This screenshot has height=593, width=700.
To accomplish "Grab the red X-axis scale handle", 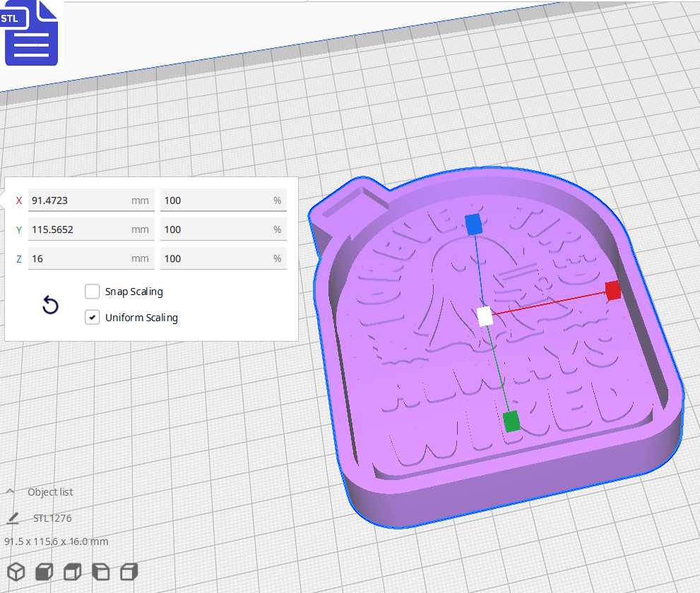I will click(612, 291).
